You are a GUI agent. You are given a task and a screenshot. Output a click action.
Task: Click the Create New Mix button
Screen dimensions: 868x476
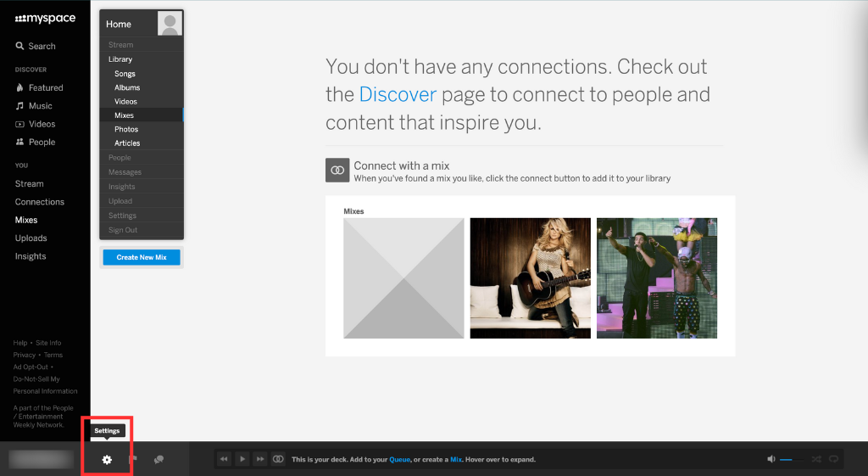[x=142, y=257]
